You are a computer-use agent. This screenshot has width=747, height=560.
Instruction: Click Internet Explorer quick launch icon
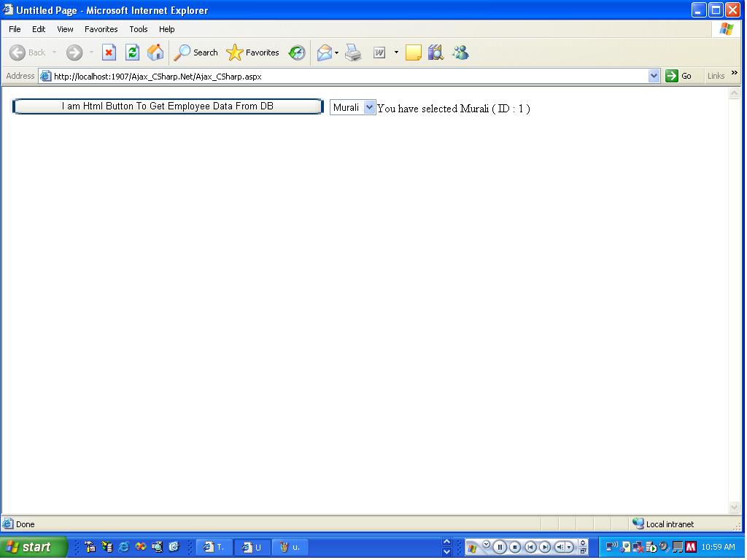tap(123, 547)
